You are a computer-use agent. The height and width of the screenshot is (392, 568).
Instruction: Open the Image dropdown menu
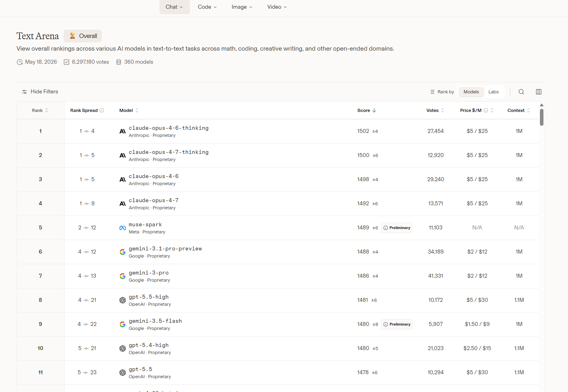242,7
